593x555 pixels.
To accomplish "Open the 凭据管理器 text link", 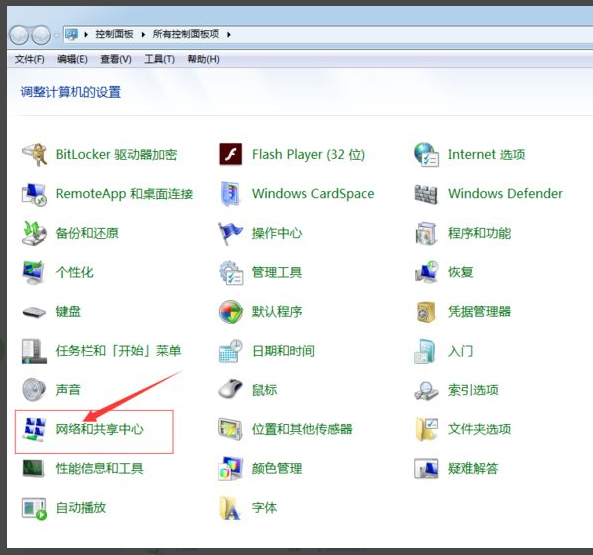I will (x=480, y=312).
